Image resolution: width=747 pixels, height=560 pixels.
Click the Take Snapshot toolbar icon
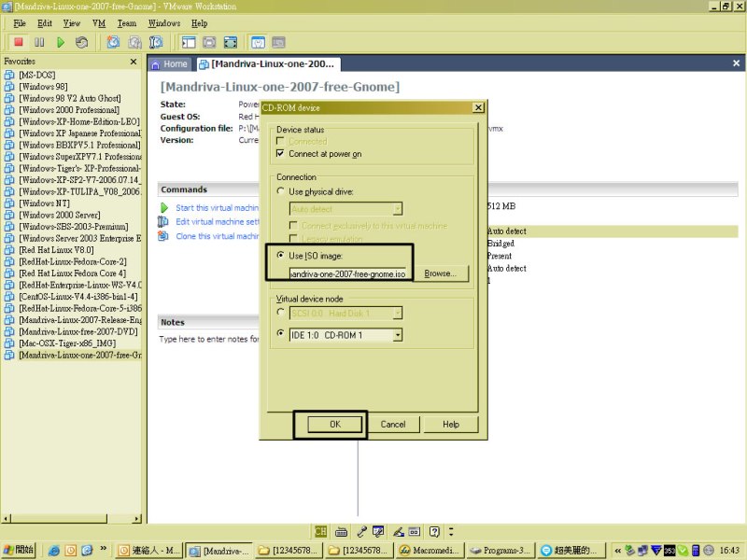(113, 42)
